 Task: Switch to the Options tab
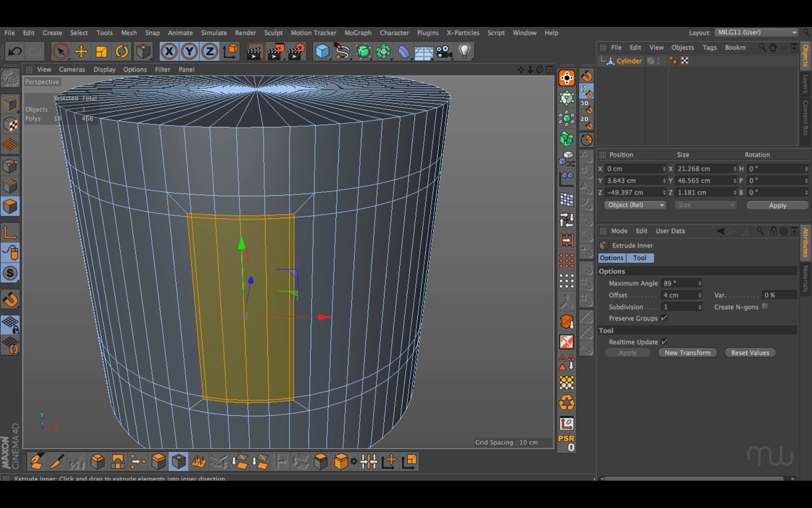coord(612,258)
